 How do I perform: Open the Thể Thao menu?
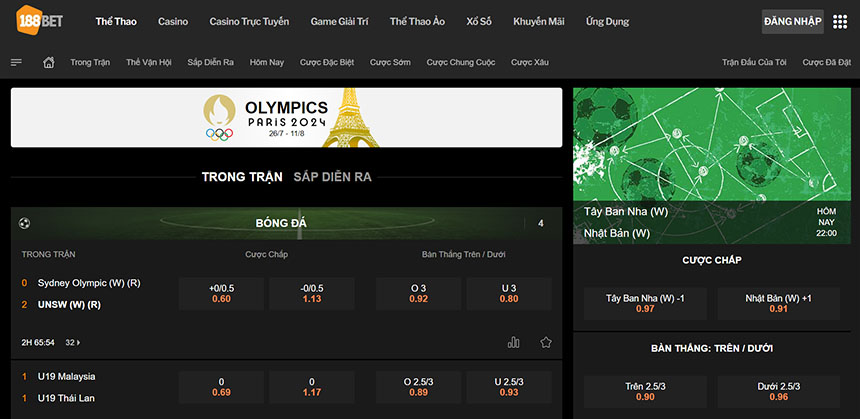(116, 22)
